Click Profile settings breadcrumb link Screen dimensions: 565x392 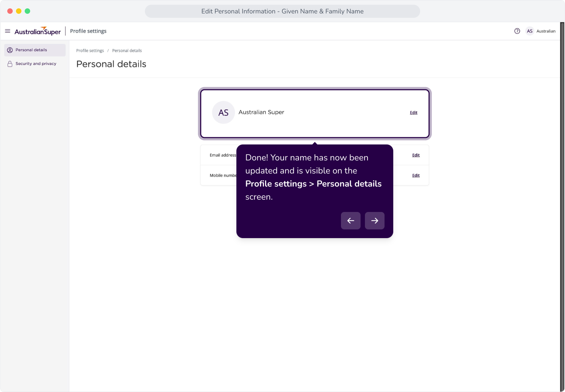click(90, 51)
